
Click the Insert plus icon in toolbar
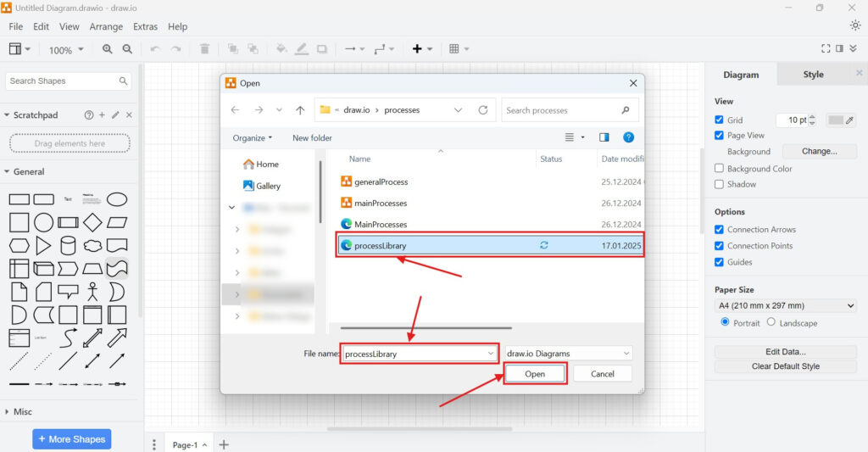417,49
